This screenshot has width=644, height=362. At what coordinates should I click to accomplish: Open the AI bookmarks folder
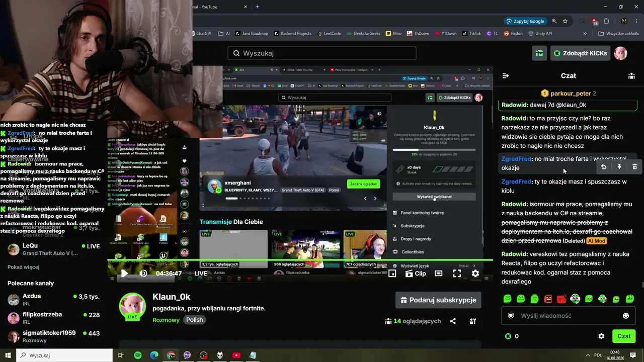(224, 34)
